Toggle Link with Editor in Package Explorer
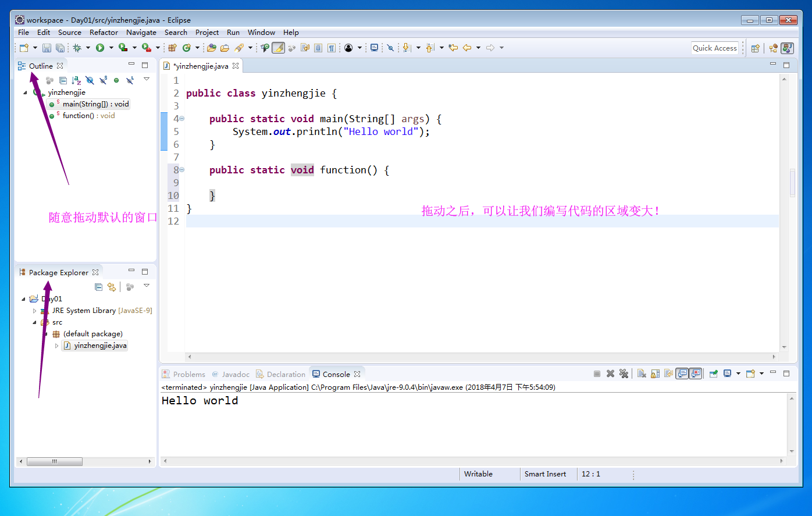Screen dimensions: 812x516 pos(112,287)
